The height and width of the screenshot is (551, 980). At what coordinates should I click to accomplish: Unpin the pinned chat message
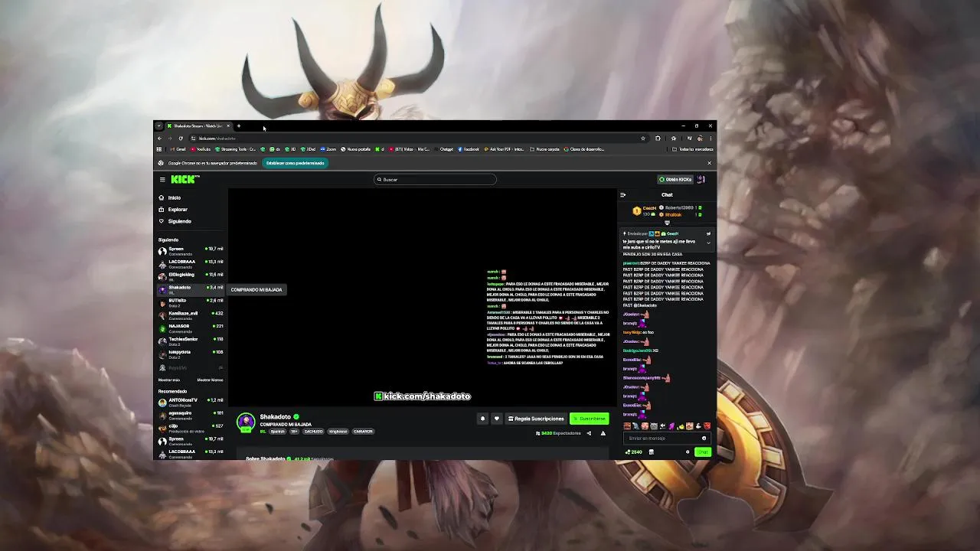(x=708, y=233)
